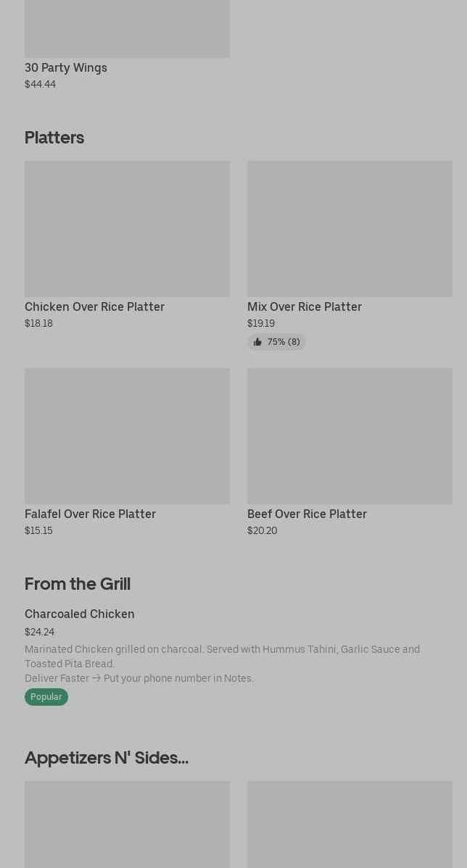Open the Chicken Over Rice Platter photo
This screenshot has width=467, height=868.
tap(127, 228)
